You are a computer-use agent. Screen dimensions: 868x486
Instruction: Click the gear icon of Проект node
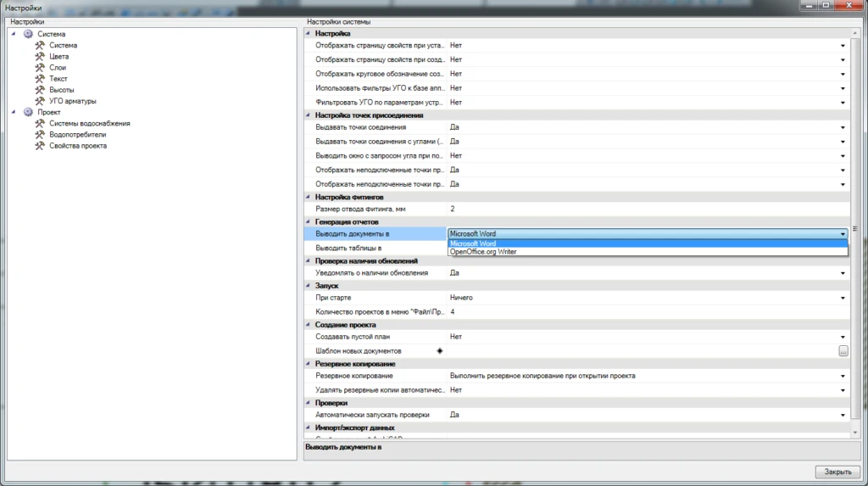pyautogui.click(x=28, y=112)
